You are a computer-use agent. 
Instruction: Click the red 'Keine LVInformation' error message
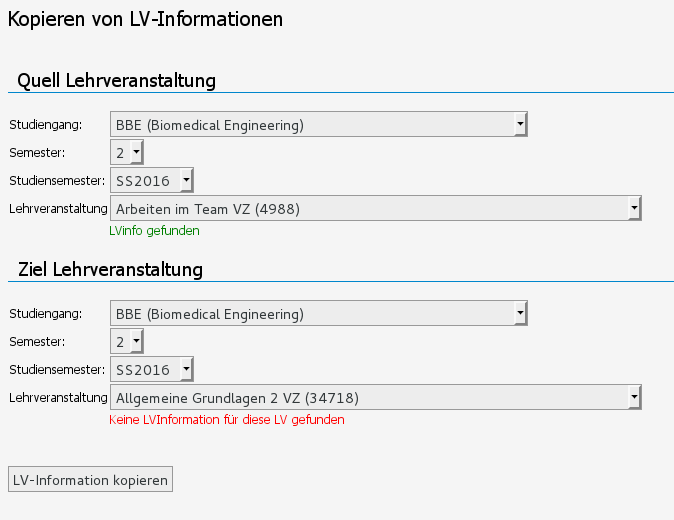[x=226, y=420]
